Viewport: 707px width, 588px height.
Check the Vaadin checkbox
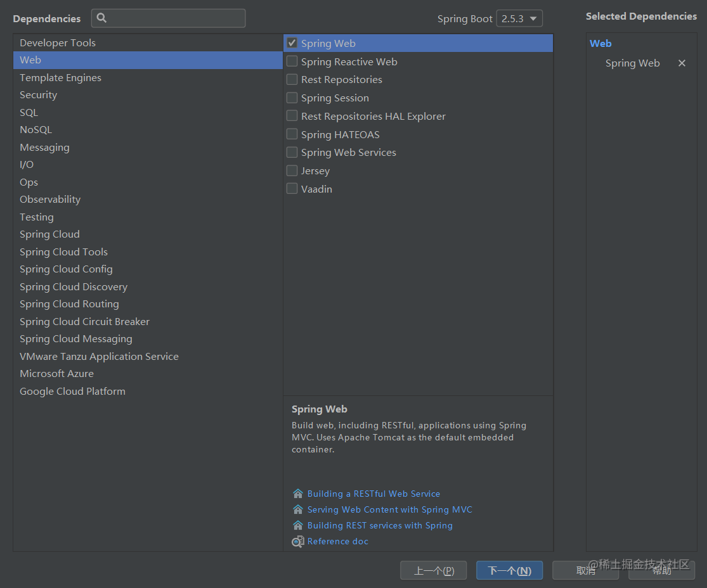pos(292,188)
